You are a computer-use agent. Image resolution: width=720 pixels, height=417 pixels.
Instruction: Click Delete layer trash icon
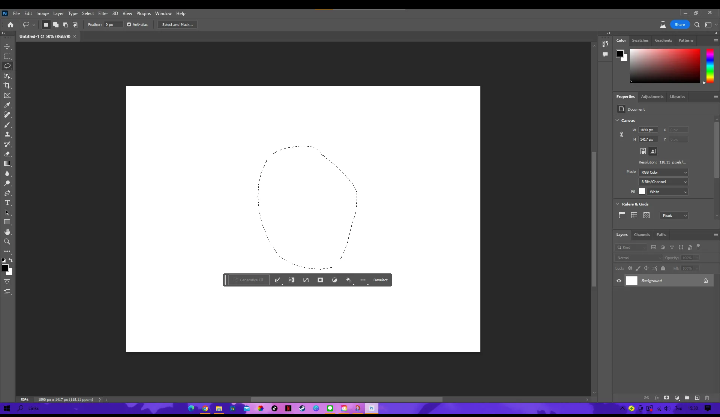(x=707, y=398)
